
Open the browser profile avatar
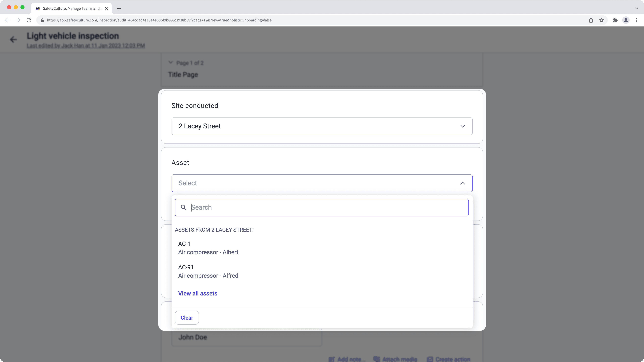[626, 20]
